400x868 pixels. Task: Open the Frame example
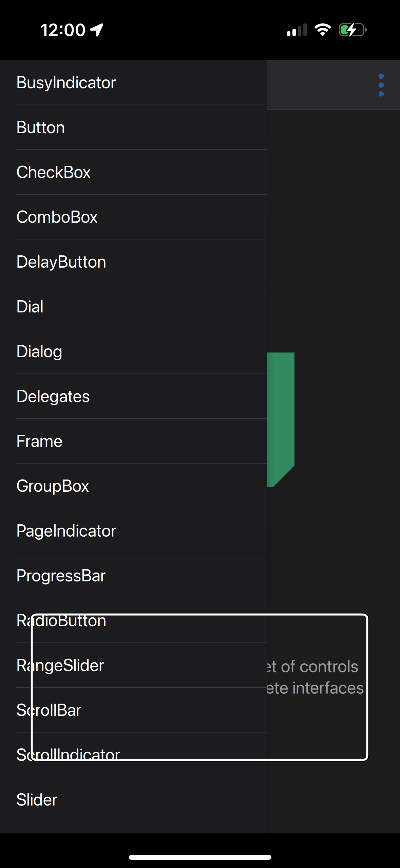[133, 441]
